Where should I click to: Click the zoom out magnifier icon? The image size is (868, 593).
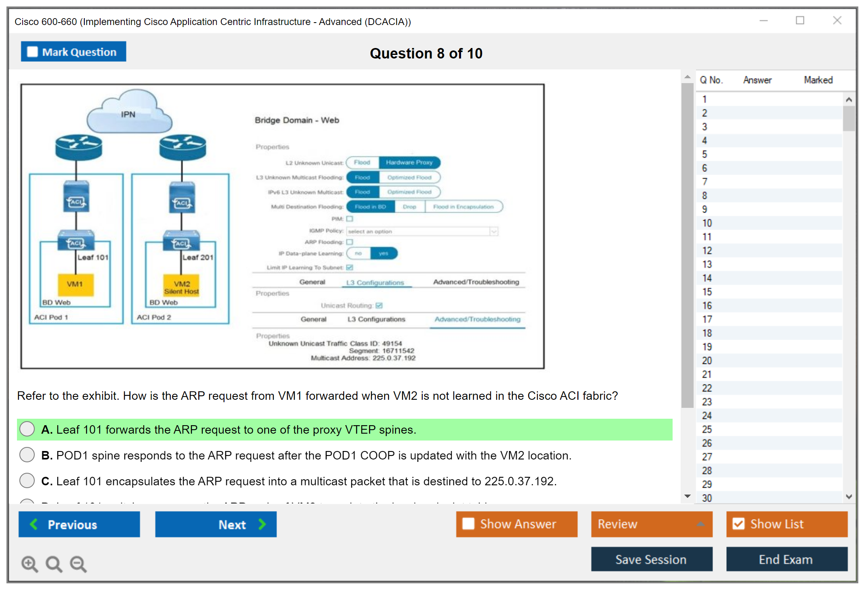click(x=78, y=564)
